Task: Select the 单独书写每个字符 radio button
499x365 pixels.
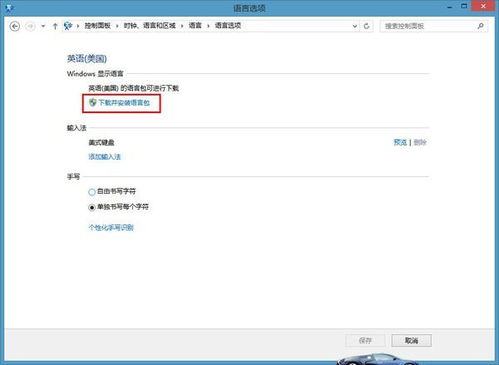Action: [x=92, y=207]
